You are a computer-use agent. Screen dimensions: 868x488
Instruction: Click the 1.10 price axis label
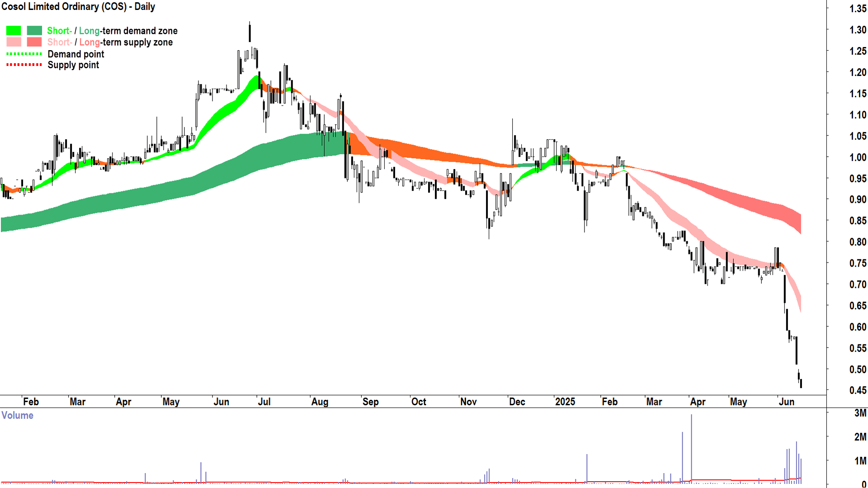pyautogui.click(x=858, y=115)
